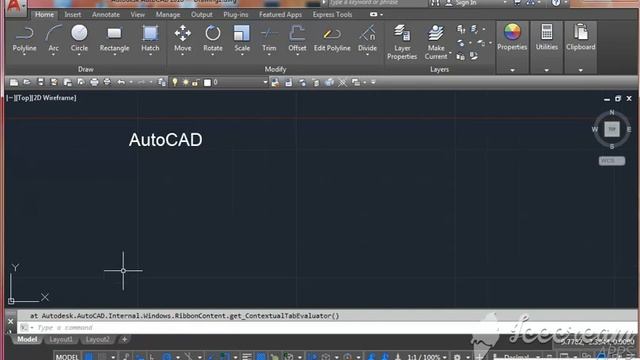640x360 pixels.
Task: Pick the Offset tool
Action: pos(297,39)
